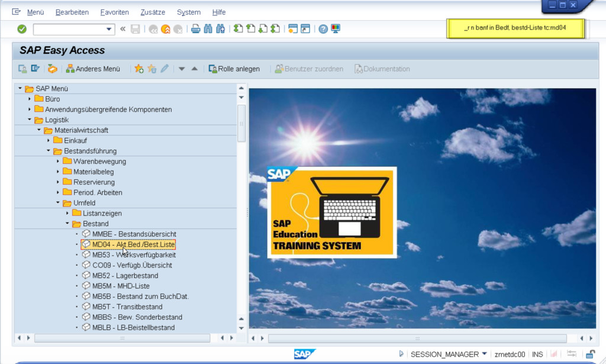The image size is (606, 364).
Task: Expand the Warenbewegung folder
Action: coord(58,162)
